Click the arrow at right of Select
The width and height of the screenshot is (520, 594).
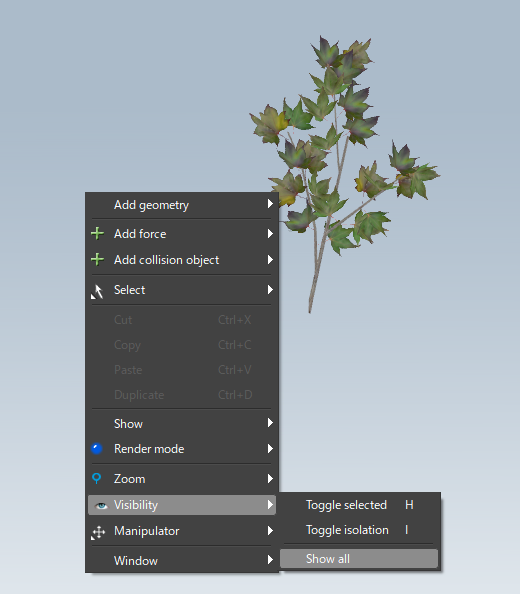tap(270, 289)
